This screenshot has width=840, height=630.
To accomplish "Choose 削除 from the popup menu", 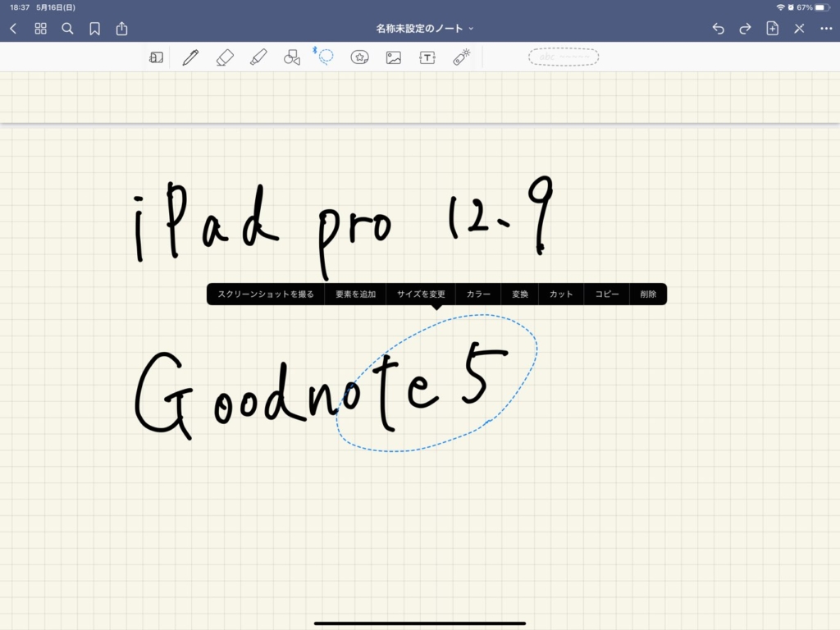I will point(648,294).
